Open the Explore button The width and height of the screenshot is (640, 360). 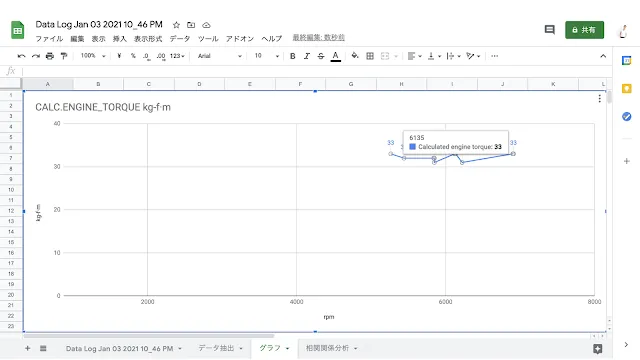click(x=598, y=349)
